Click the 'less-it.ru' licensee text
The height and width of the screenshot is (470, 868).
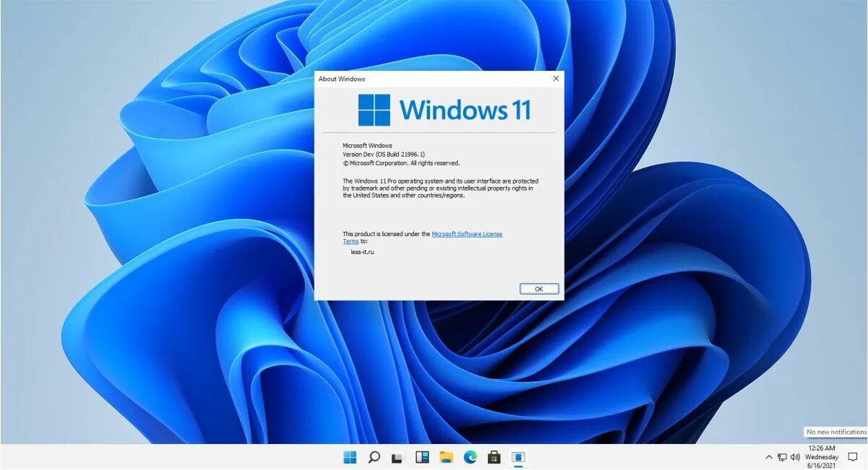tap(362, 252)
